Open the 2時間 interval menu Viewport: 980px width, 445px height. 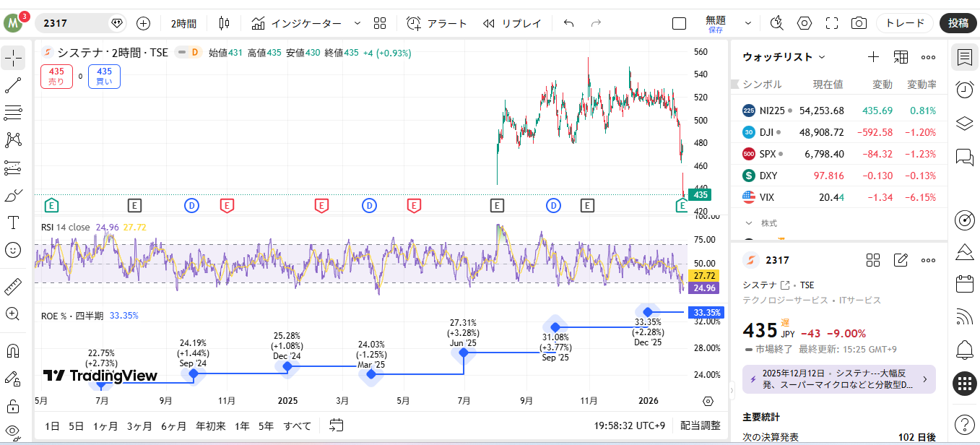pyautogui.click(x=183, y=23)
